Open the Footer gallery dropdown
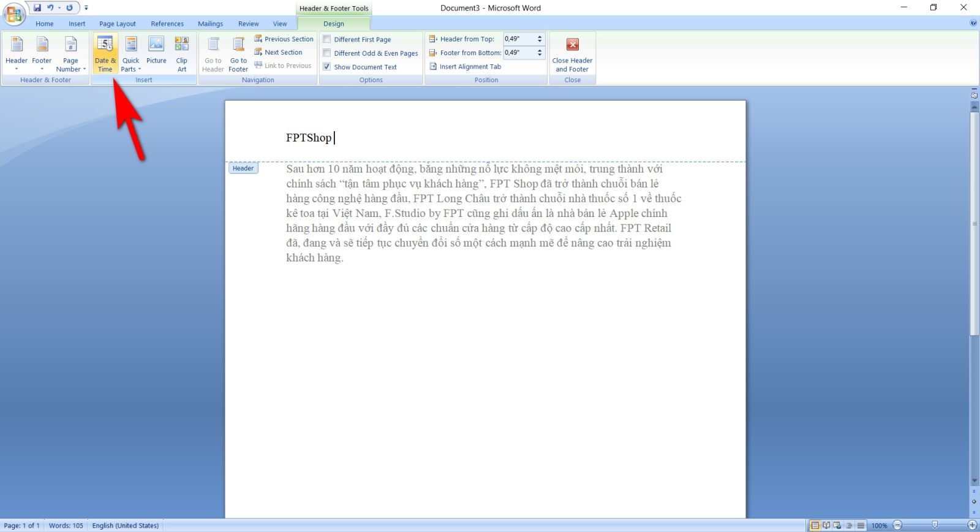The width and height of the screenshot is (980, 532). (42, 54)
